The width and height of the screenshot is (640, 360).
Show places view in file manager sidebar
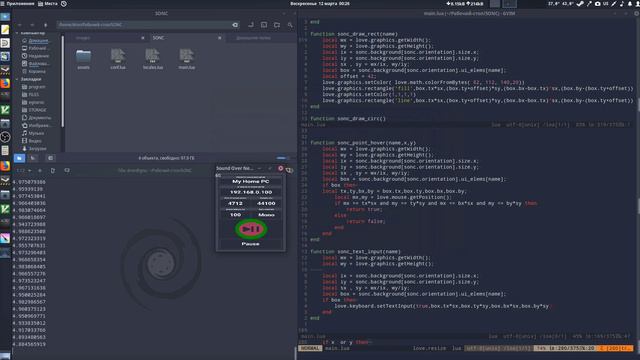19,158
